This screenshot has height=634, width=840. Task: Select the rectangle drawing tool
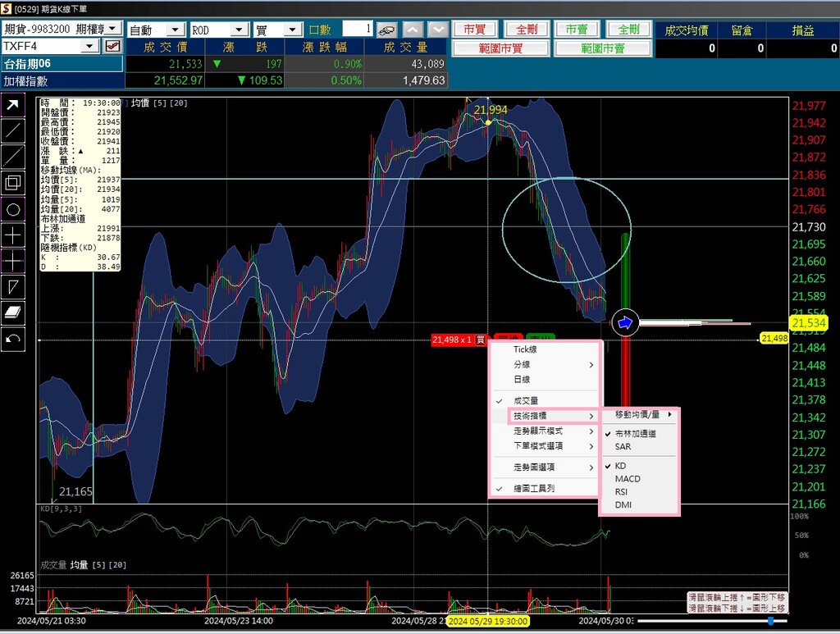pos(13,183)
